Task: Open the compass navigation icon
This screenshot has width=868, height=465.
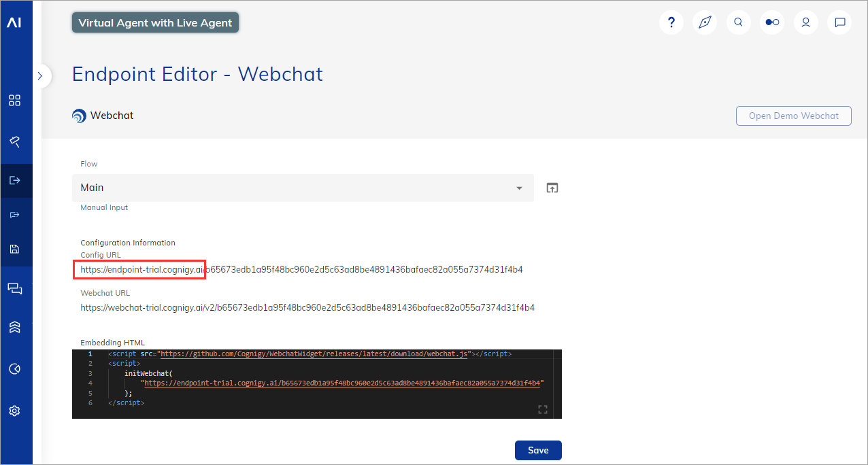Action: click(x=705, y=22)
